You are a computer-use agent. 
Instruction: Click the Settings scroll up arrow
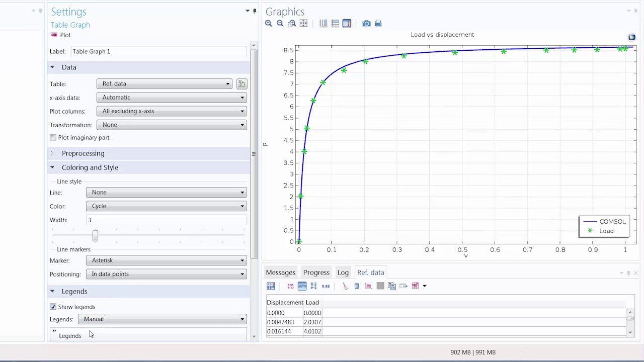tap(254, 45)
